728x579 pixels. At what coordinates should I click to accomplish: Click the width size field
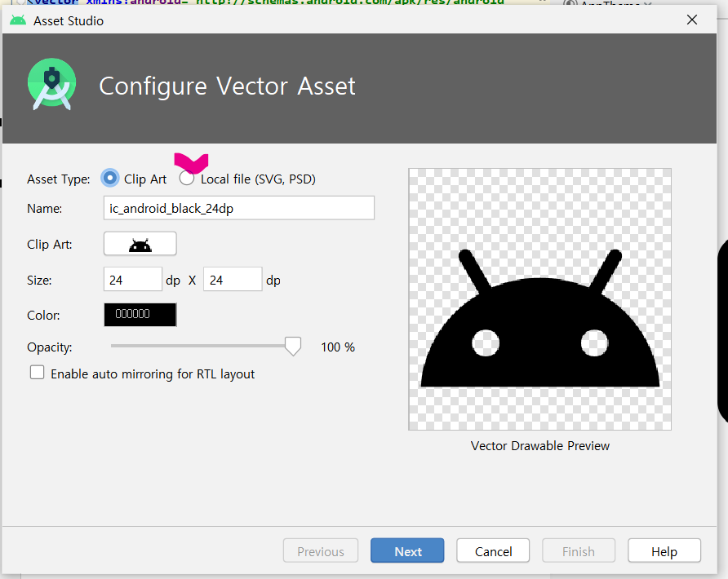[133, 279]
